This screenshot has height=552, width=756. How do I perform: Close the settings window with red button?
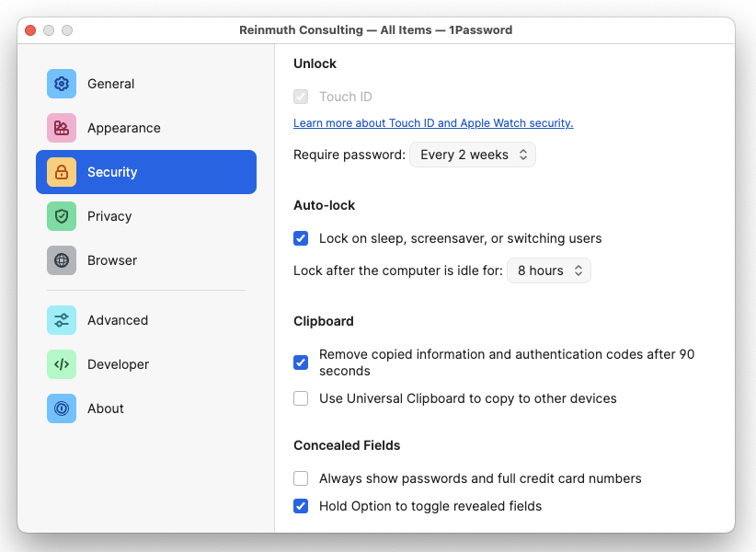point(30,30)
